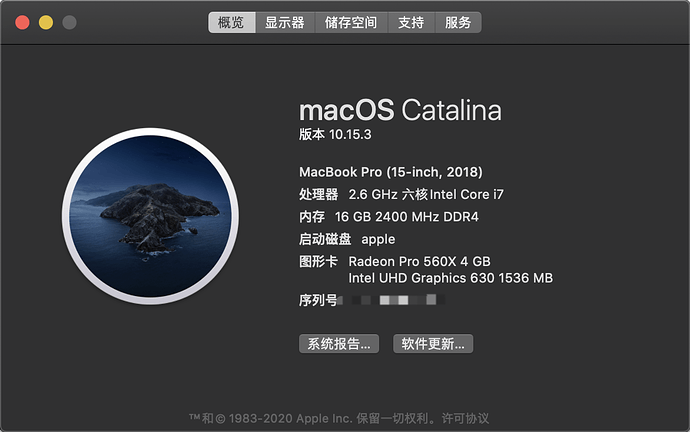The image size is (690, 432).
Task: Click the 启动磁盘 apple entry
Action: tap(347, 239)
